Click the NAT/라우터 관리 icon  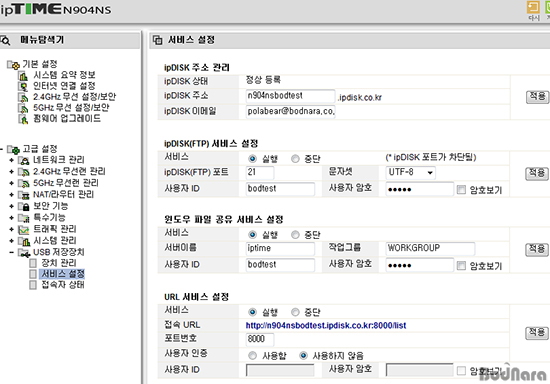click(x=24, y=195)
